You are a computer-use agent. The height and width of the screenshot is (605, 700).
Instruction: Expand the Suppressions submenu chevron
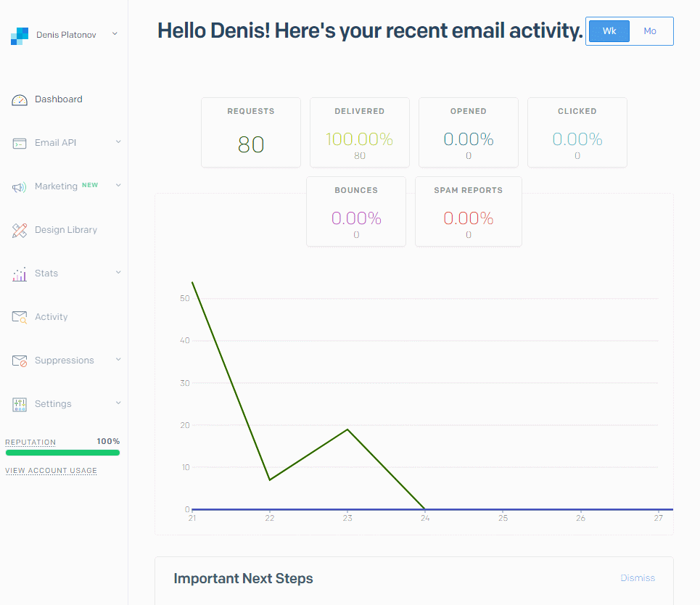118,360
